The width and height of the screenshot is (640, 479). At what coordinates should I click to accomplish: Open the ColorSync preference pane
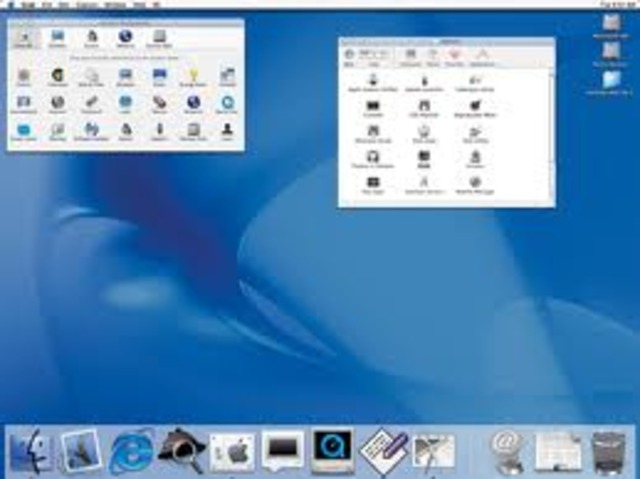coord(58,77)
